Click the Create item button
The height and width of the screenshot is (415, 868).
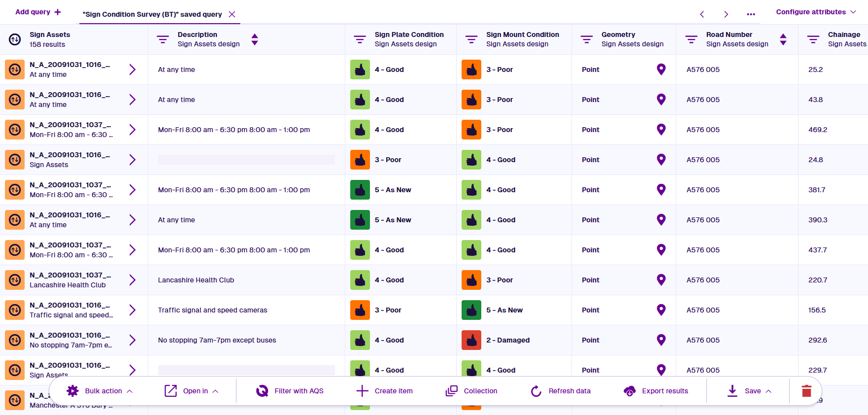[385, 391]
